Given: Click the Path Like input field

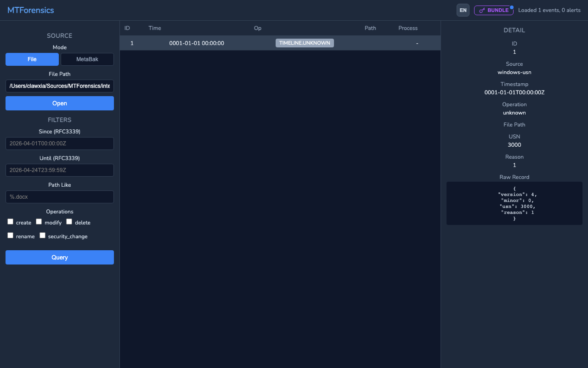Looking at the screenshot, I should tap(60, 197).
